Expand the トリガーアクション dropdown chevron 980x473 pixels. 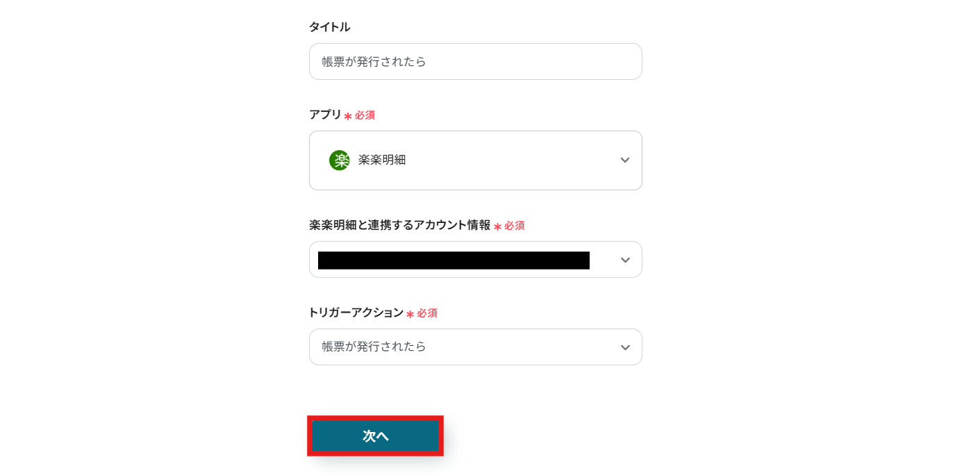coord(625,347)
